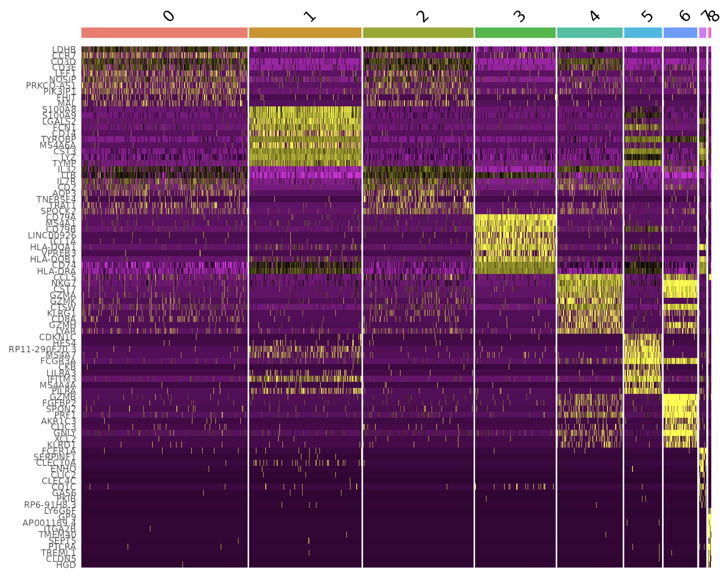Click the olive cluster 2 color bar

(x=418, y=33)
